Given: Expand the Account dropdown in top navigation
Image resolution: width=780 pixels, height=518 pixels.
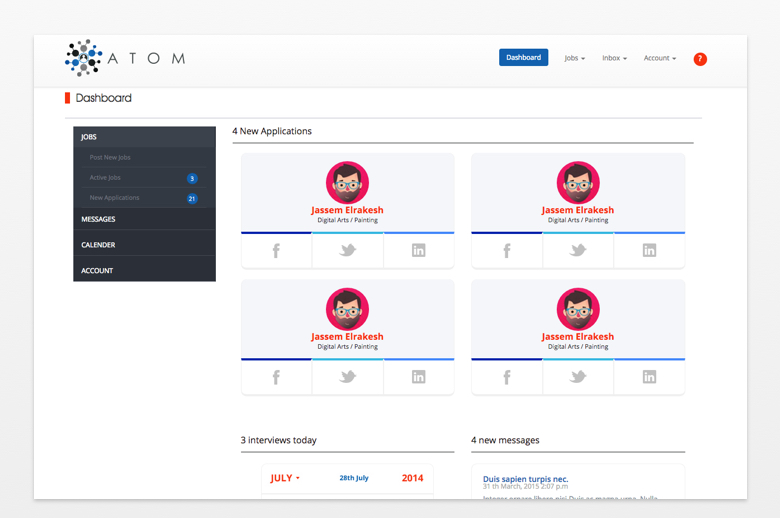Looking at the screenshot, I should click(660, 58).
